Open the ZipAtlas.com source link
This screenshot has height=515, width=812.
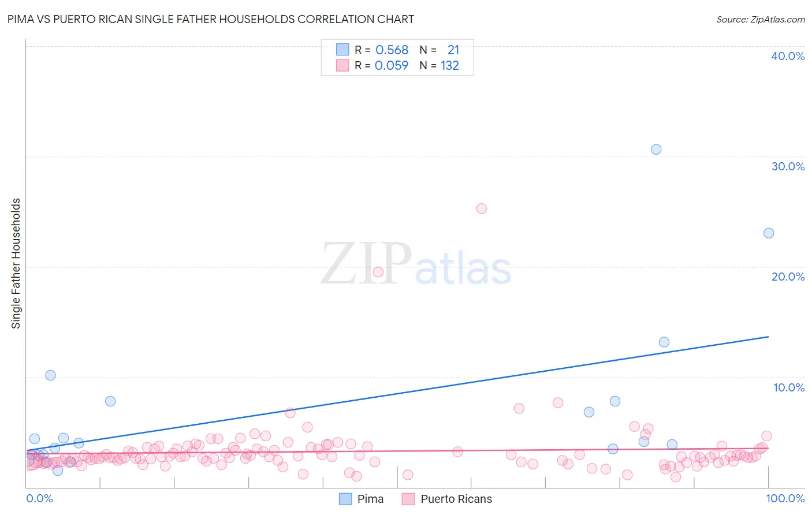[x=761, y=19]
